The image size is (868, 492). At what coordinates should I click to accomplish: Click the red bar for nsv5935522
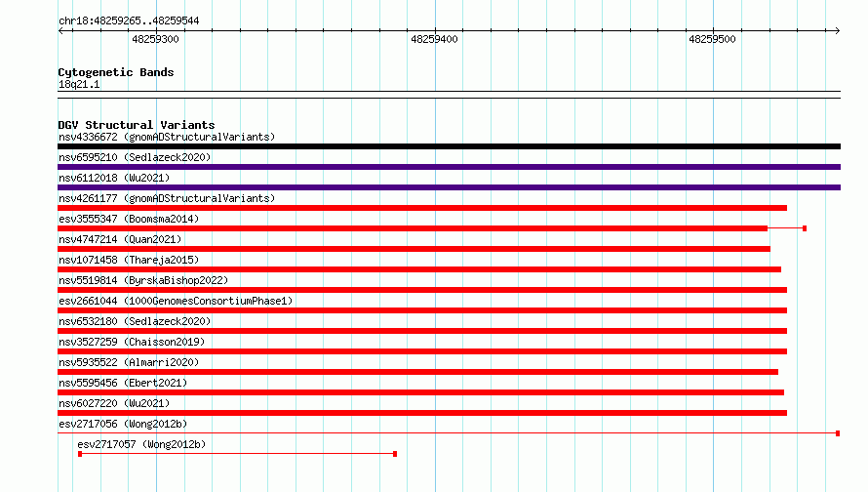418,372
